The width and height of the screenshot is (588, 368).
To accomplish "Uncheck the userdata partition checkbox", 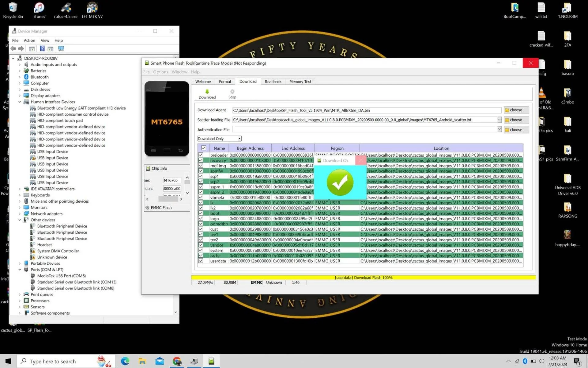I will (201, 261).
